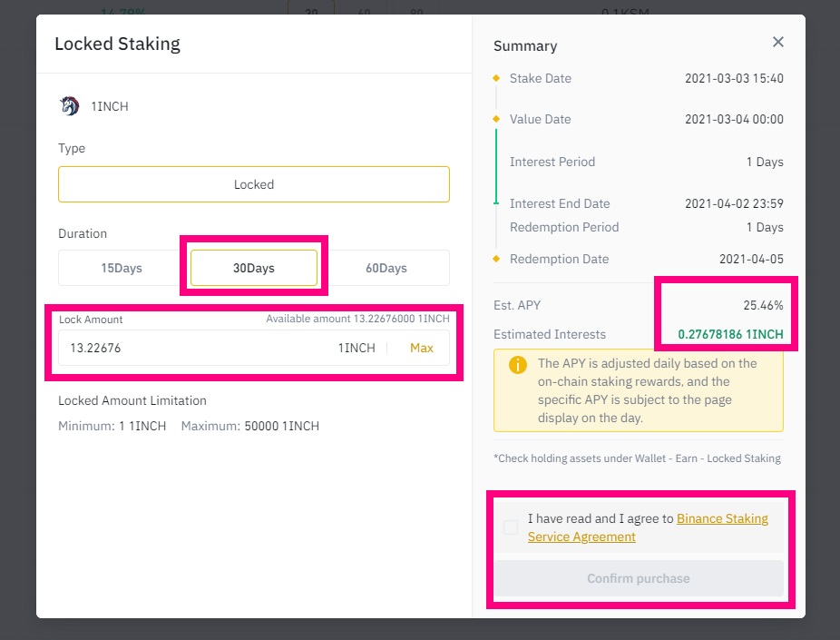
Task: Click the Stake Date value 2021-03-03 15:40
Action: click(734, 78)
